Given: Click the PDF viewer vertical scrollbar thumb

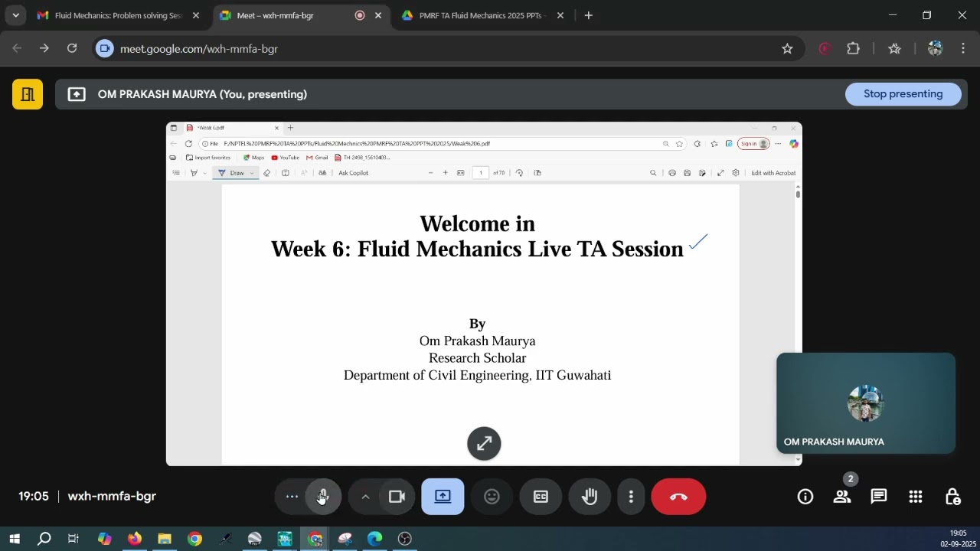Looking at the screenshot, I should pos(798,194).
